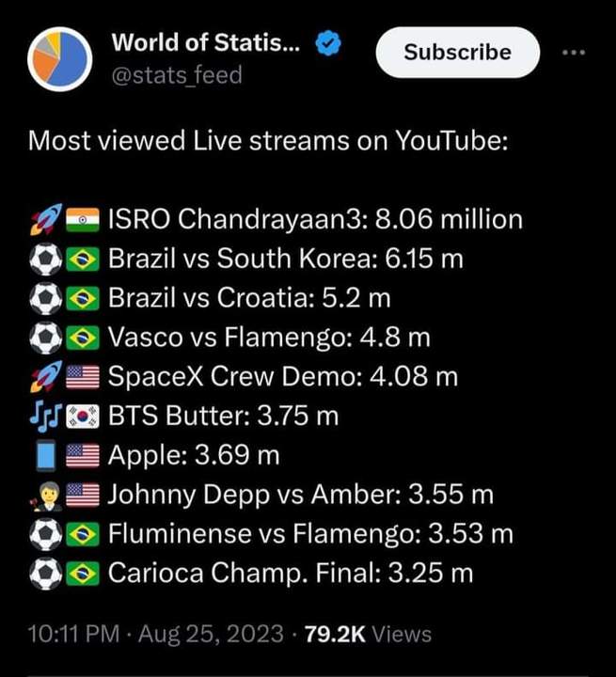616x677 pixels.
Task: Subscribe to World of Statistics
Action: (457, 53)
